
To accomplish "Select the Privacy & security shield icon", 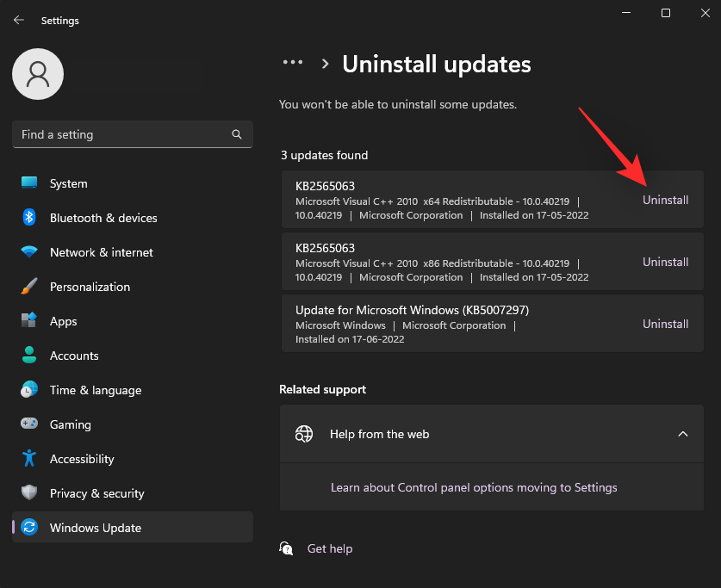I will coord(28,493).
